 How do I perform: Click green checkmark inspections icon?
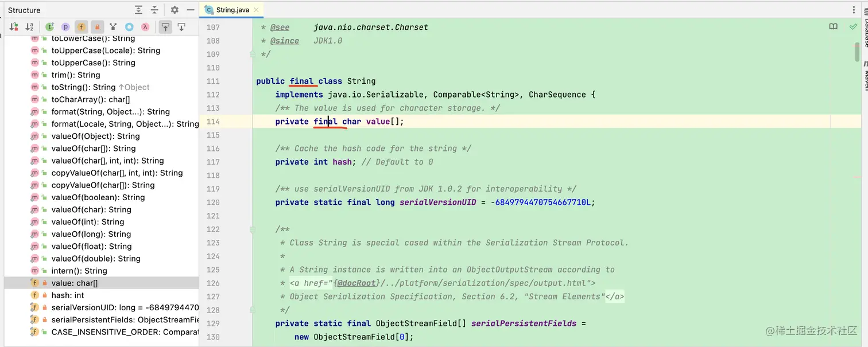coord(853,27)
